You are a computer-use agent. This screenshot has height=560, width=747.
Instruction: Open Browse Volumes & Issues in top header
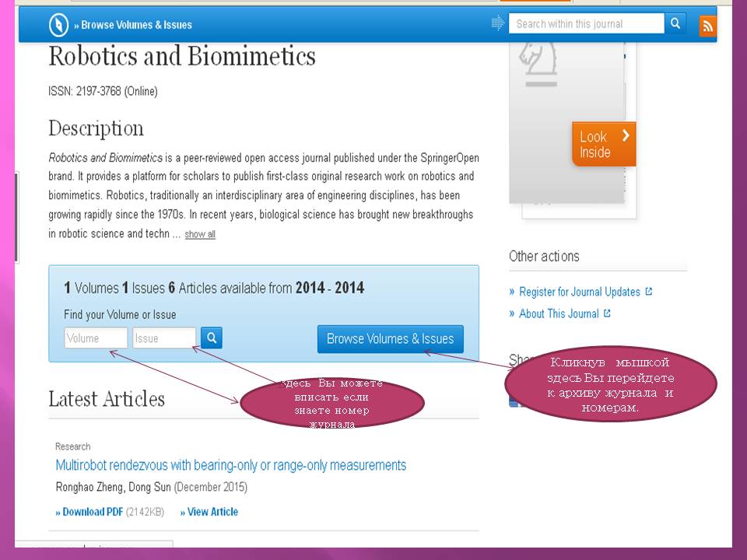tap(133, 25)
